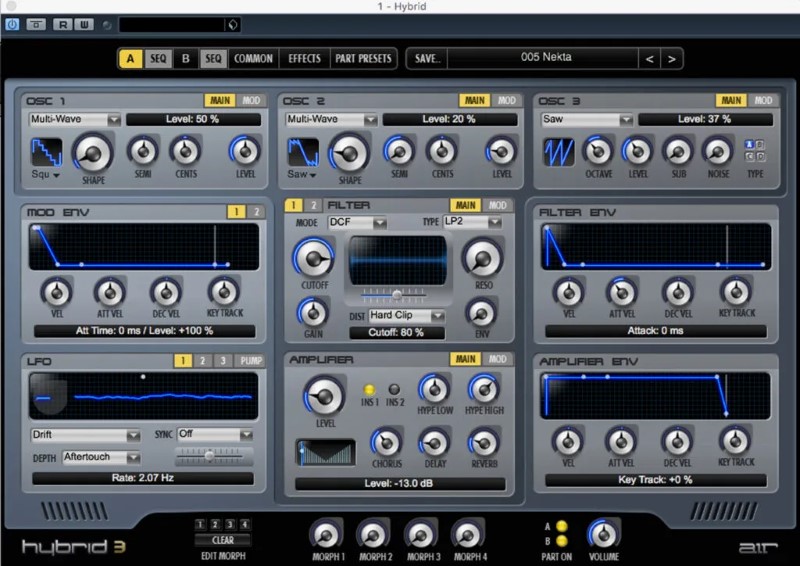Image resolution: width=800 pixels, height=566 pixels.
Task: Enable the W automation write button
Action: [x=84, y=24]
